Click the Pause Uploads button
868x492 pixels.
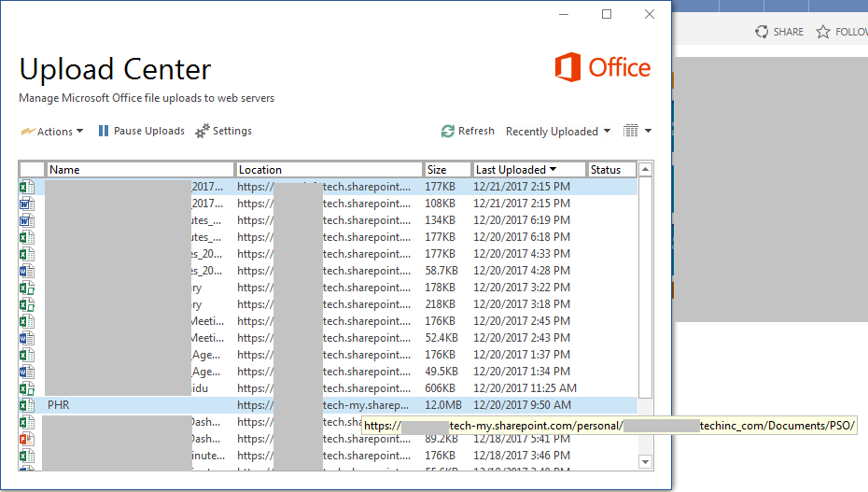coord(141,131)
